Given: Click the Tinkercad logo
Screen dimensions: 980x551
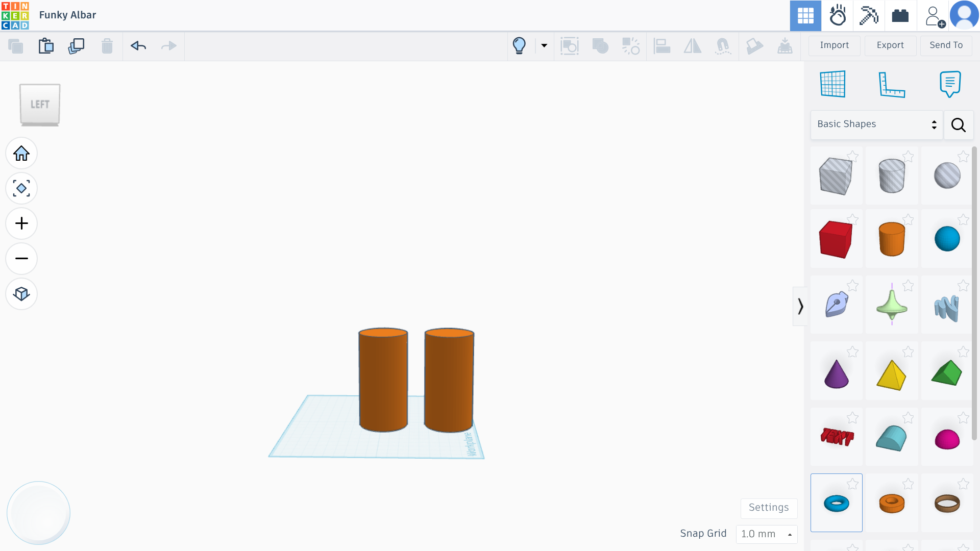Looking at the screenshot, I should coord(15,15).
